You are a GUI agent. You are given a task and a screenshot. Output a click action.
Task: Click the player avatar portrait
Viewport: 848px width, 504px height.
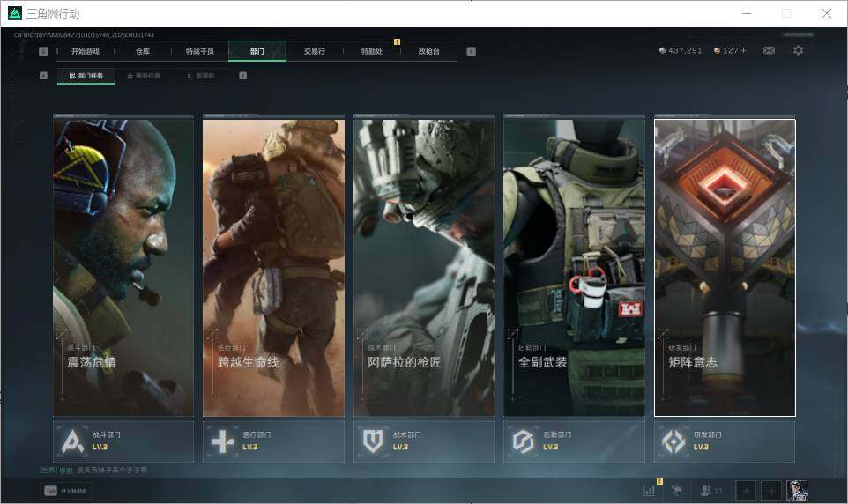[x=797, y=490]
